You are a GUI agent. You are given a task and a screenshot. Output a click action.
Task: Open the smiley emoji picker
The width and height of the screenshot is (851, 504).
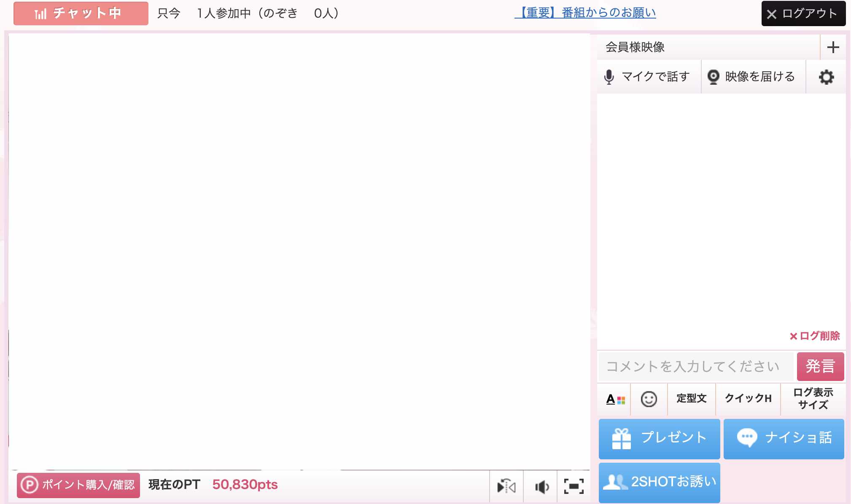(649, 399)
